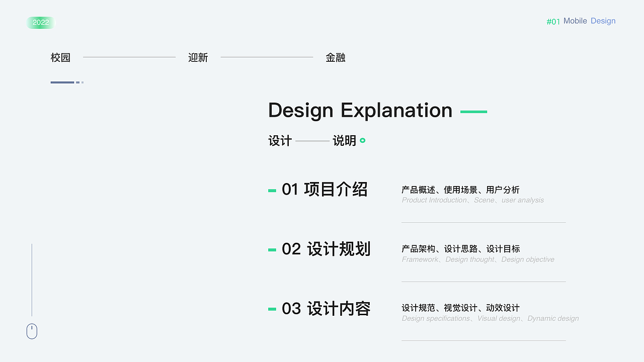Select the 金融 heading
This screenshot has height=362, width=644.
[x=336, y=57]
